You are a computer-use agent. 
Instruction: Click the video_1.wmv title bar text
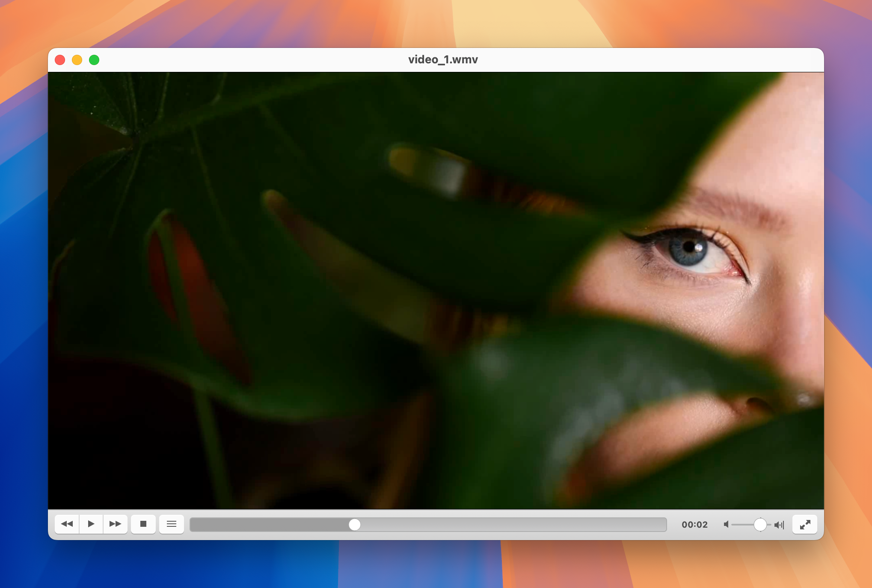click(x=443, y=60)
